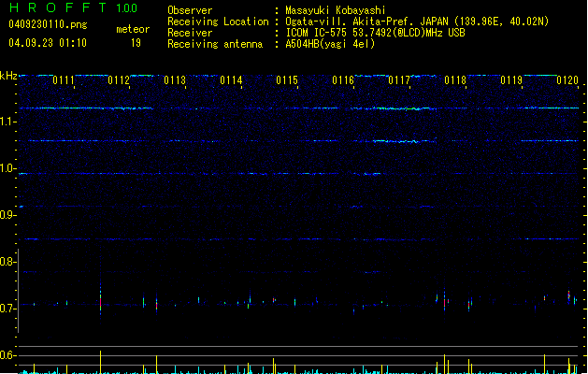This screenshot has height=374, width=588.
Task: Click the red echo near 0120
Action: (x=569, y=295)
